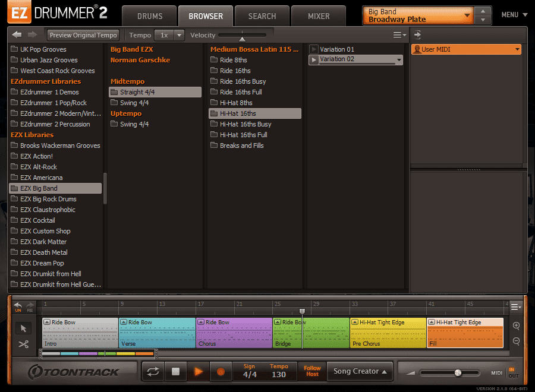Click the EZ Drummer 2 logo
This screenshot has width=535, height=392.
[x=58, y=12]
